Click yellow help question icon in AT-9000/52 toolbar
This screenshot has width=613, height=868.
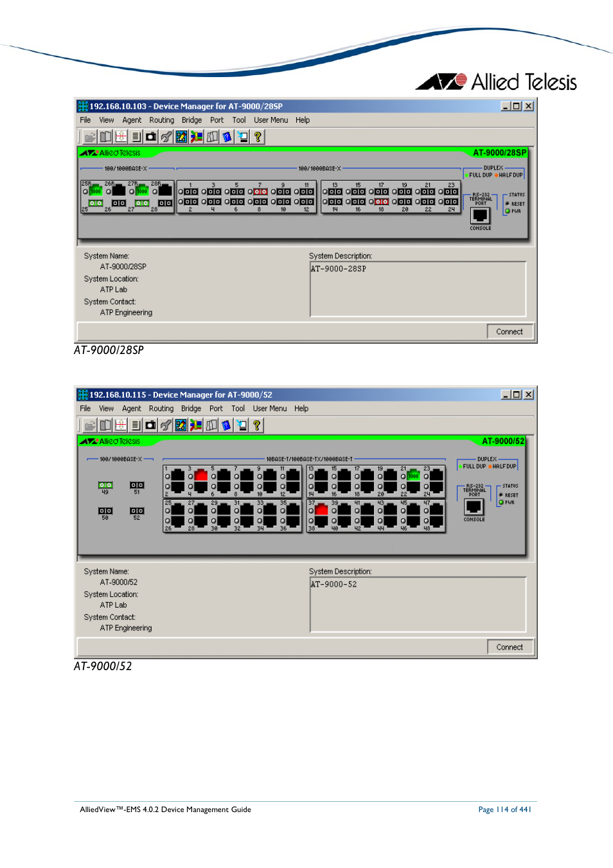[x=257, y=425]
